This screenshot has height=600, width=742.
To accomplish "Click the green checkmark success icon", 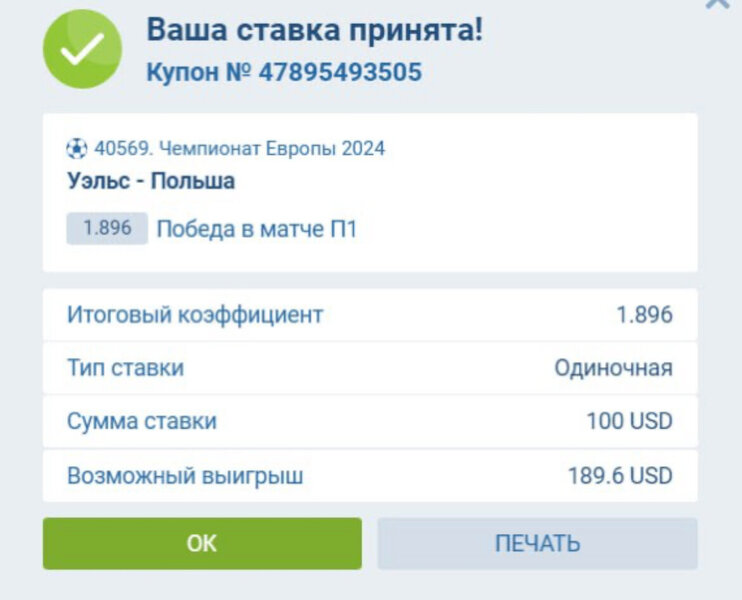I will tap(82, 49).
